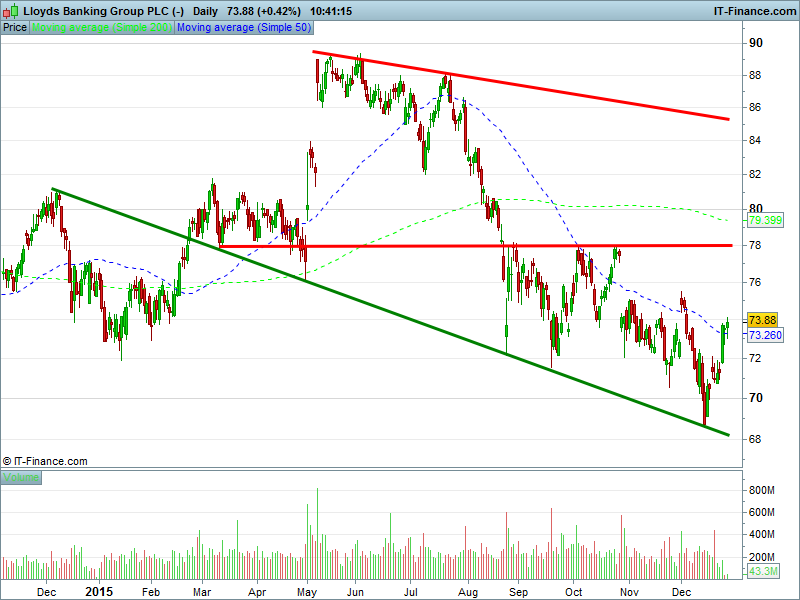Click the Jul label on time axis
Image resolution: width=800 pixels, height=600 pixels.
pos(410,592)
